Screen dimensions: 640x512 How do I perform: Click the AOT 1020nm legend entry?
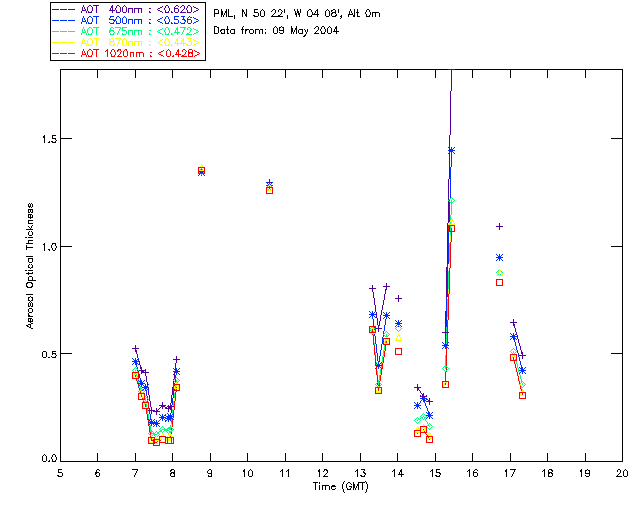(x=126, y=53)
